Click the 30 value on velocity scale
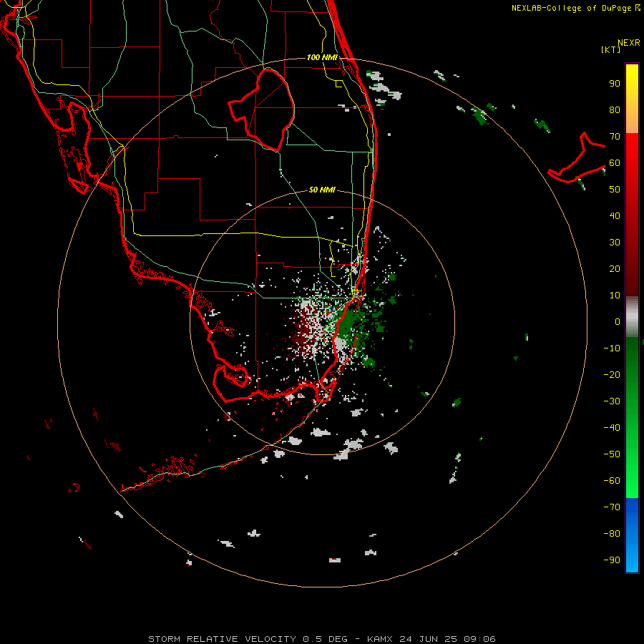Image resolution: width=644 pixels, height=644 pixels. pyautogui.click(x=615, y=243)
